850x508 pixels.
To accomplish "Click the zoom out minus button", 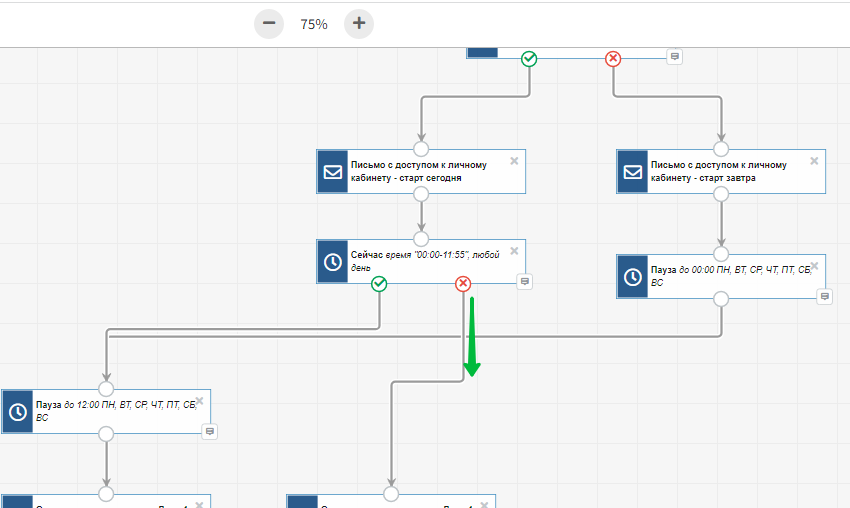I will click(269, 23).
